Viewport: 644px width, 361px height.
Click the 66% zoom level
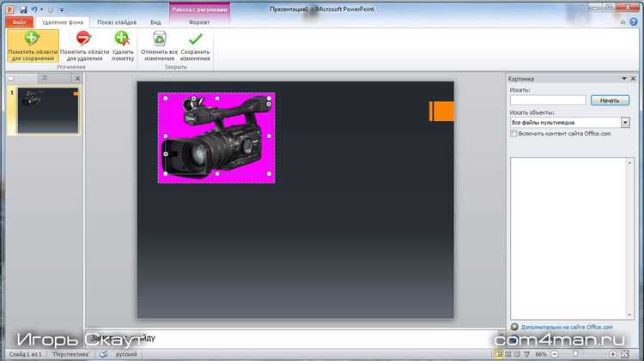click(541, 354)
